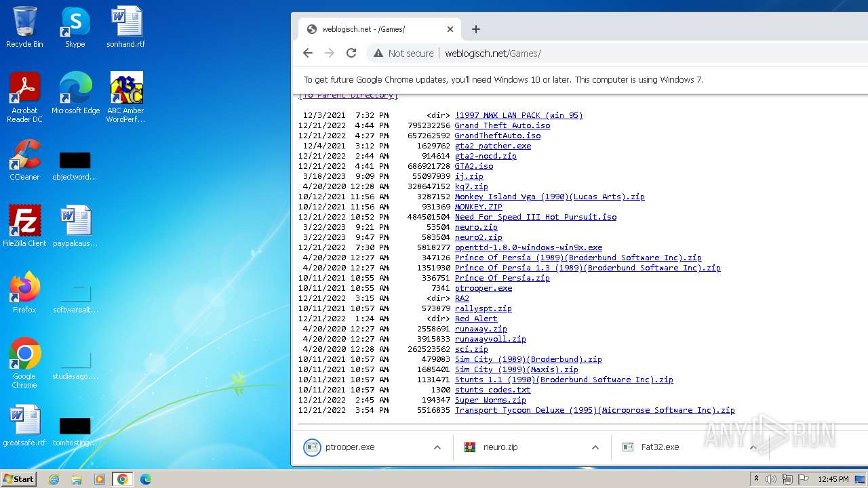The height and width of the screenshot is (488, 868).
Task: Download Stunts 1.1 Broderbund zip
Action: pos(564,380)
